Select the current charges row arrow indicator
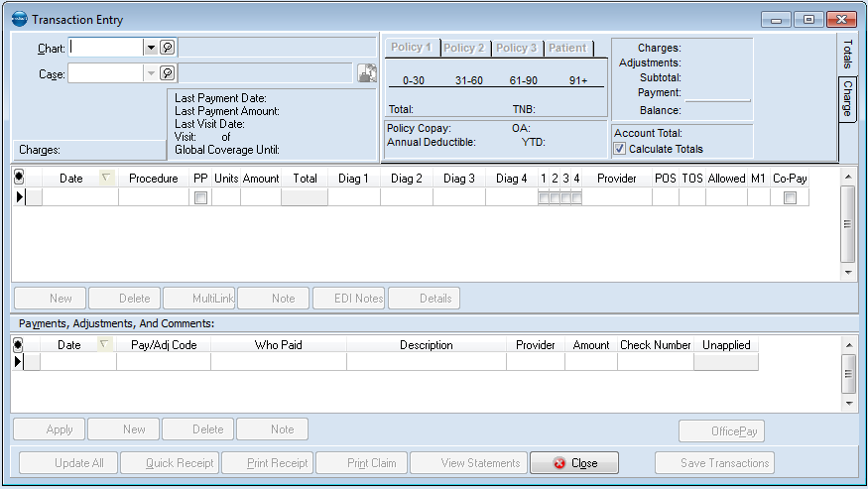Image resolution: width=868 pixels, height=489 pixels. pyautogui.click(x=20, y=196)
